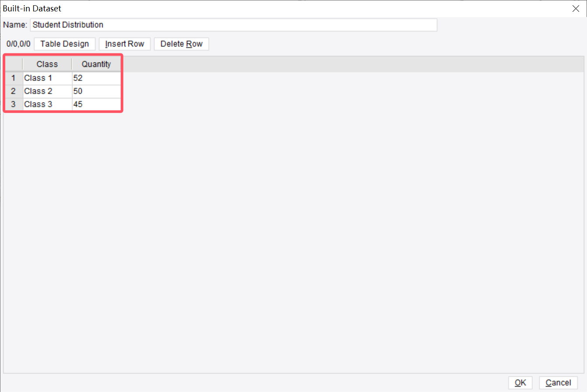Select the Quantity cell showing 45

point(96,104)
